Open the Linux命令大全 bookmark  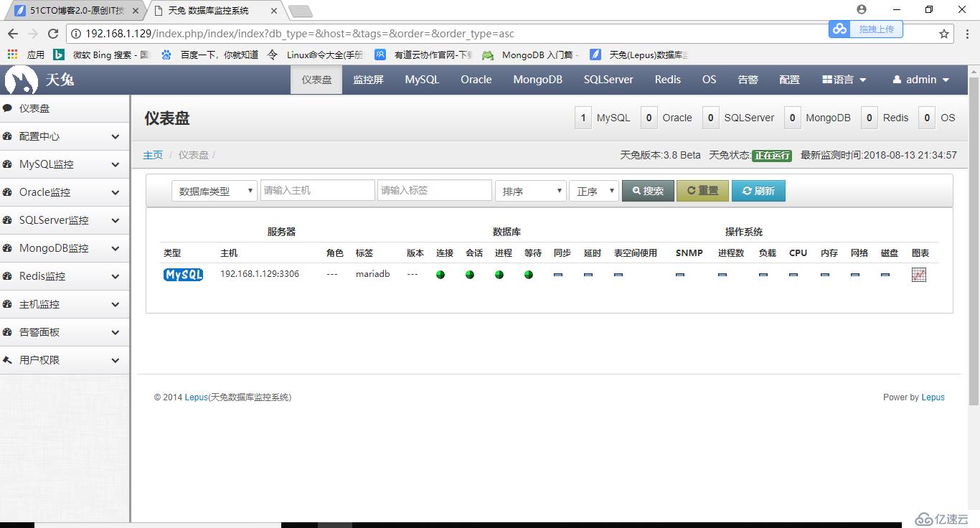(316, 55)
